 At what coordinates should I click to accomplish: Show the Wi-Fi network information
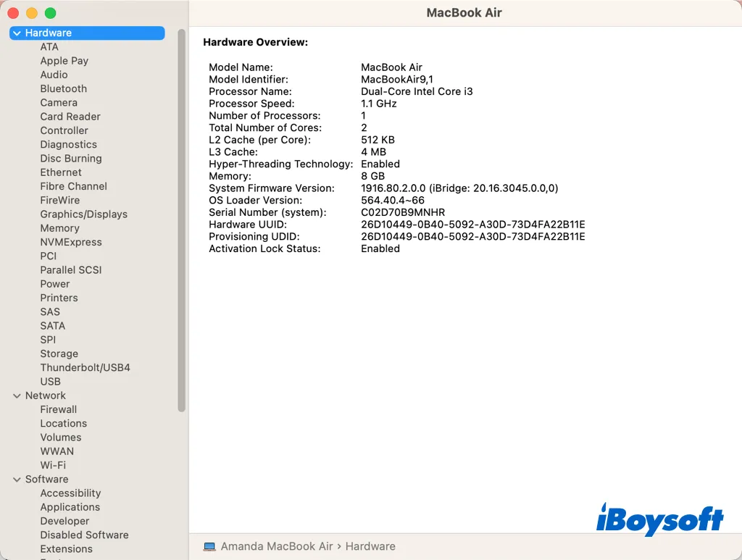[53, 465]
